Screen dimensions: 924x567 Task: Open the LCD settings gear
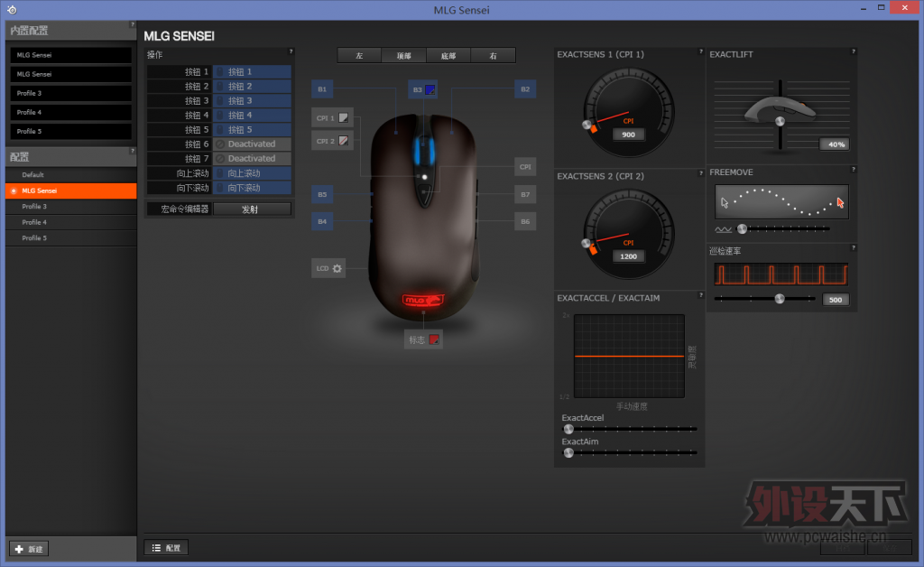point(337,268)
